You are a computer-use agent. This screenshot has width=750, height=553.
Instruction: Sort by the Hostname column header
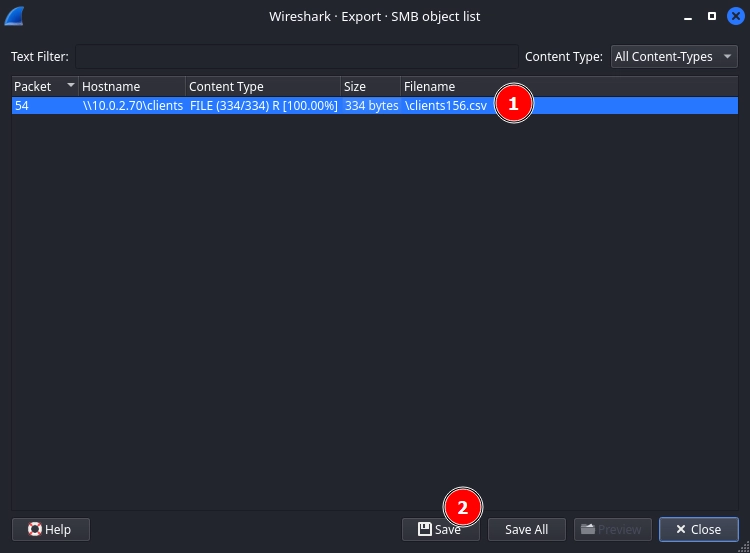pos(131,87)
